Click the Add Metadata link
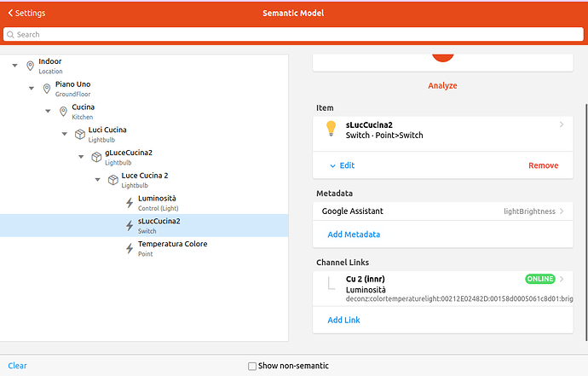The height and width of the screenshot is (376, 588). tap(354, 234)
